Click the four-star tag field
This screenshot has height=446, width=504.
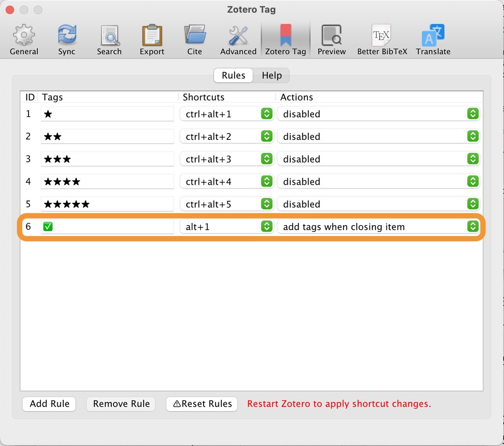tap(107, 182)
